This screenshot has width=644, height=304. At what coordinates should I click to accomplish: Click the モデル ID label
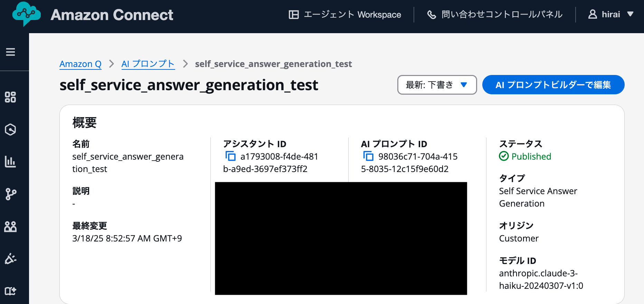518,260
